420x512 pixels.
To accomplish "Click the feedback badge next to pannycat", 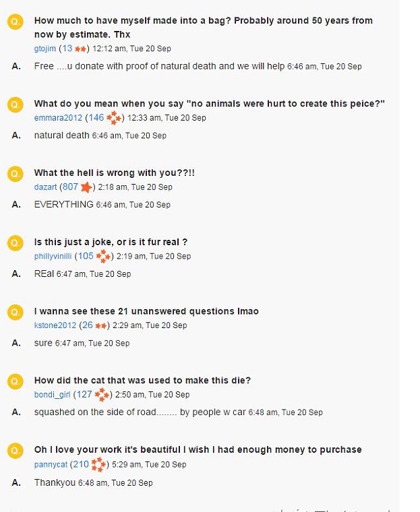I will pos(99,464).
